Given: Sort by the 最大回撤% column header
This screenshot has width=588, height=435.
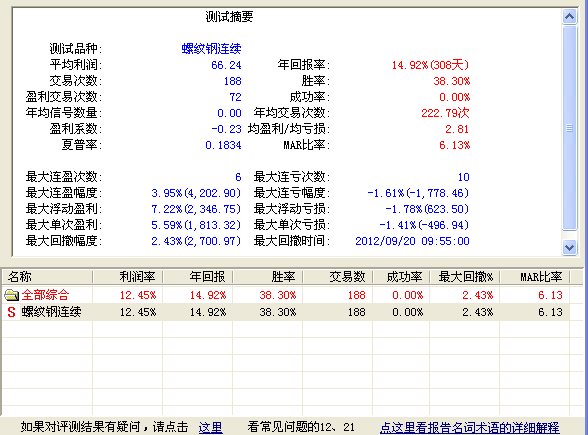Looking at the screenshot, I should [465, 277].
